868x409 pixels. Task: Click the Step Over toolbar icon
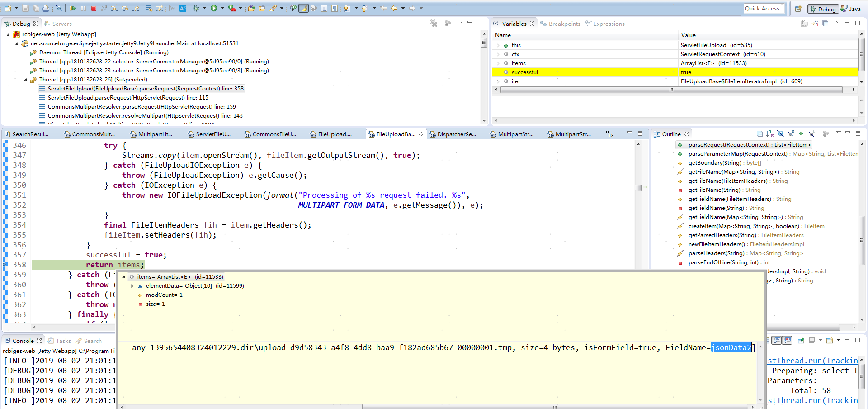(x=125, y=8)
